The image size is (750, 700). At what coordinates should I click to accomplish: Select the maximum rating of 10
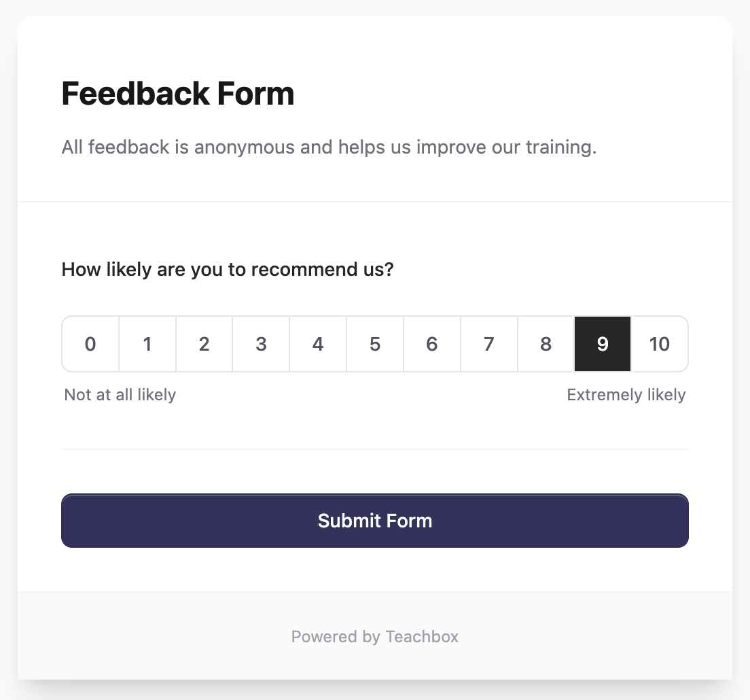660,344
